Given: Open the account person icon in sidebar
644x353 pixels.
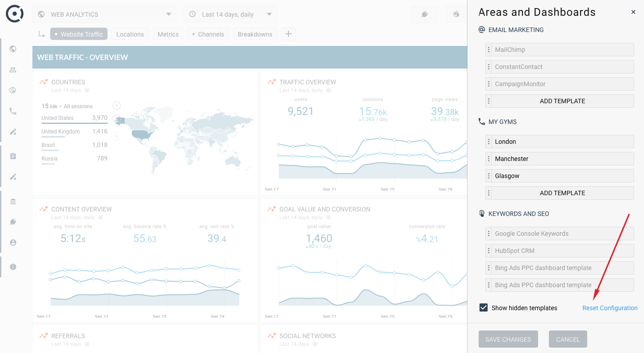Looking at the screenshot, I should pos(13,243).
